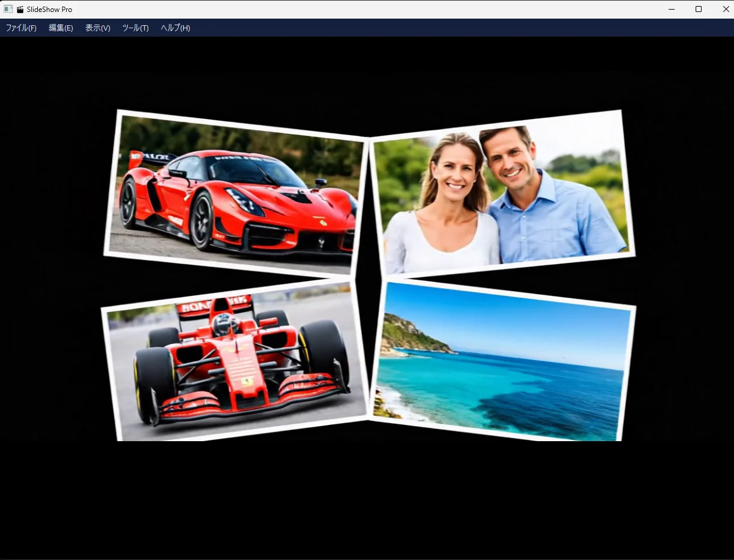Screen dimensions: 734x560
Task: Click the driver's helmet in the F1 photo
Action: click(226, 325)
